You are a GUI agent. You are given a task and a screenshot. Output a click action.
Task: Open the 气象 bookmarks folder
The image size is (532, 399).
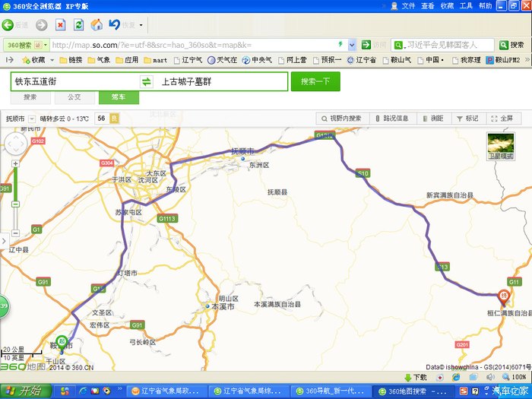point(99,60)
